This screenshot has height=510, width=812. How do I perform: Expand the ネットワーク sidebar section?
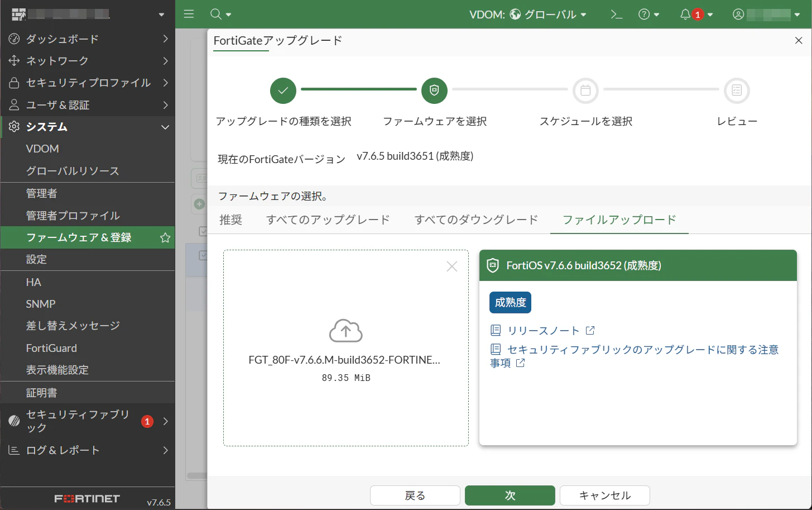(x=60, y=60)
